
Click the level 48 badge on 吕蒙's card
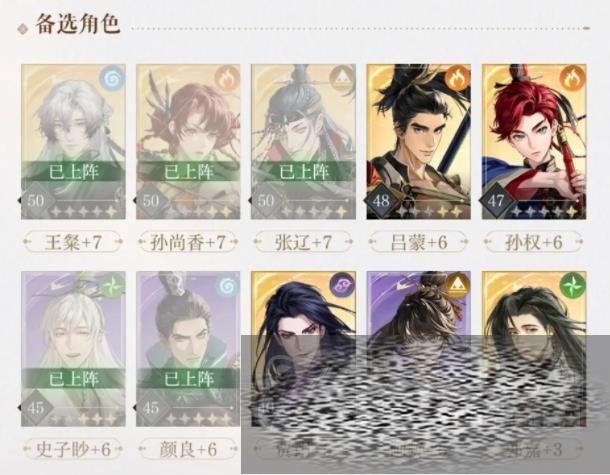(x=381, y=201)
